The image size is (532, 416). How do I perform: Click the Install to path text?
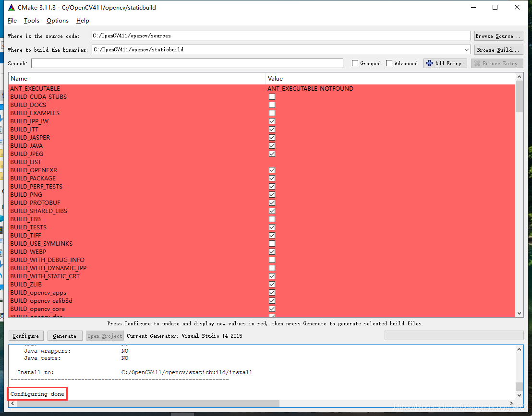187,372
